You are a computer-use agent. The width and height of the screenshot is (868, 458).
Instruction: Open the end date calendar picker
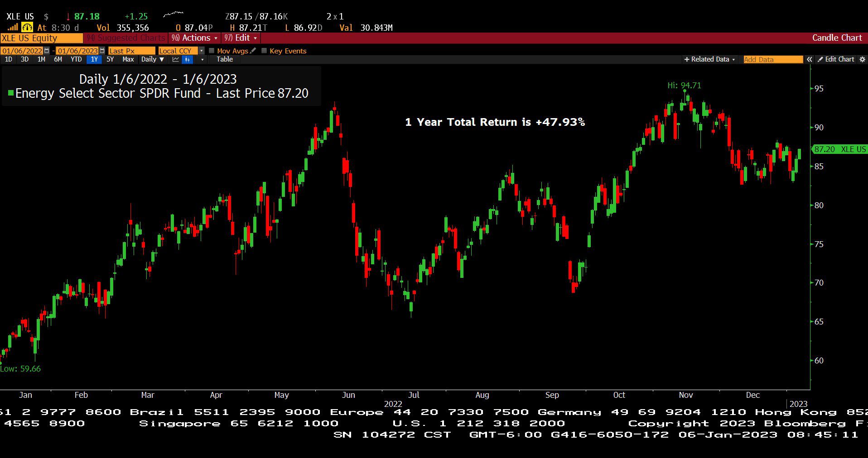click(102, 51)
